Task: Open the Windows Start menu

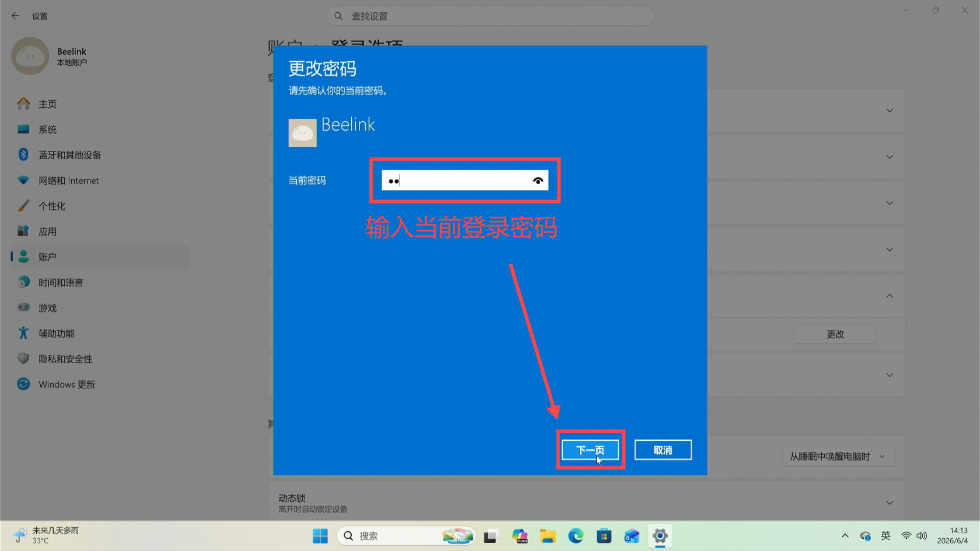Action: point(320,536)
